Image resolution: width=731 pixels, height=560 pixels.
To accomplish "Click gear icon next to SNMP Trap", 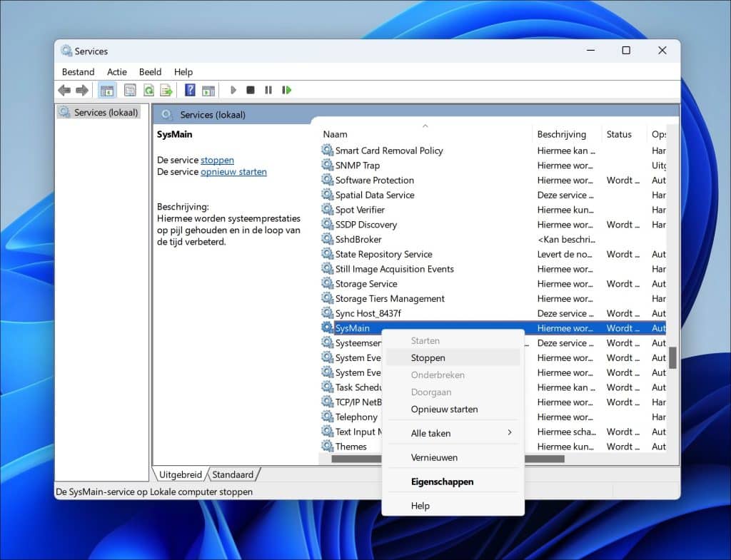I will pyautogui.click(x=327, y=165).
